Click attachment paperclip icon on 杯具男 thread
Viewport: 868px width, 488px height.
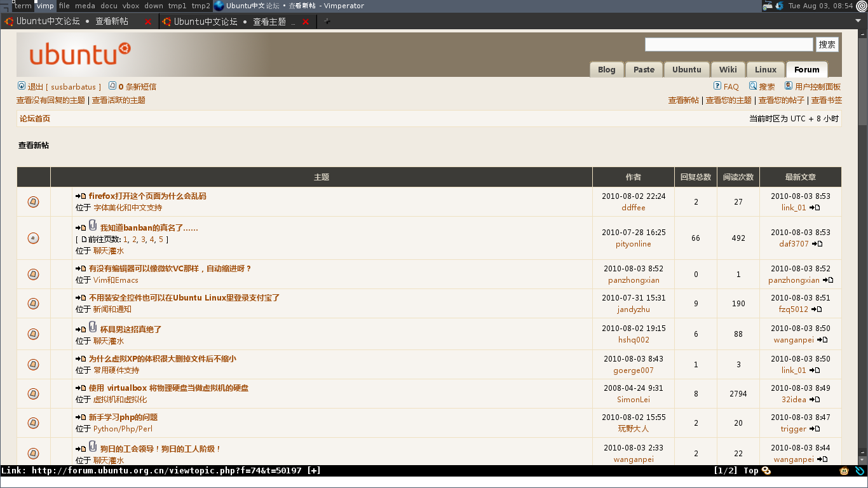(x=93, y=327)
